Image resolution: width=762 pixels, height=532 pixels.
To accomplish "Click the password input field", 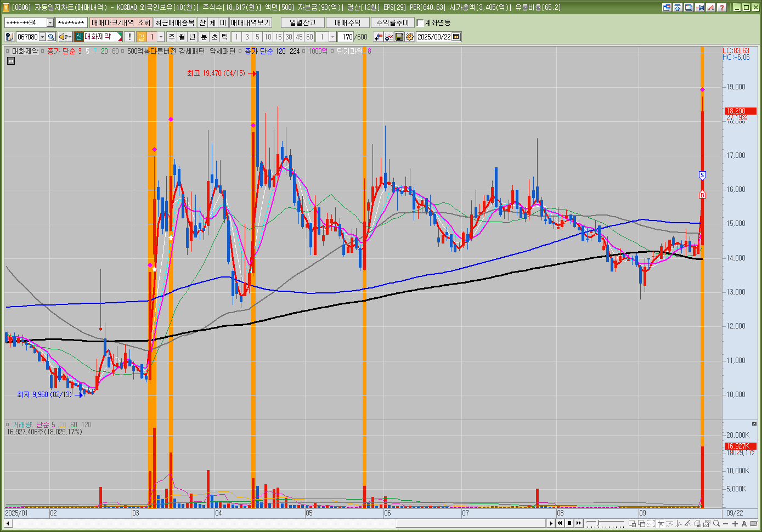I will [72, 22].
